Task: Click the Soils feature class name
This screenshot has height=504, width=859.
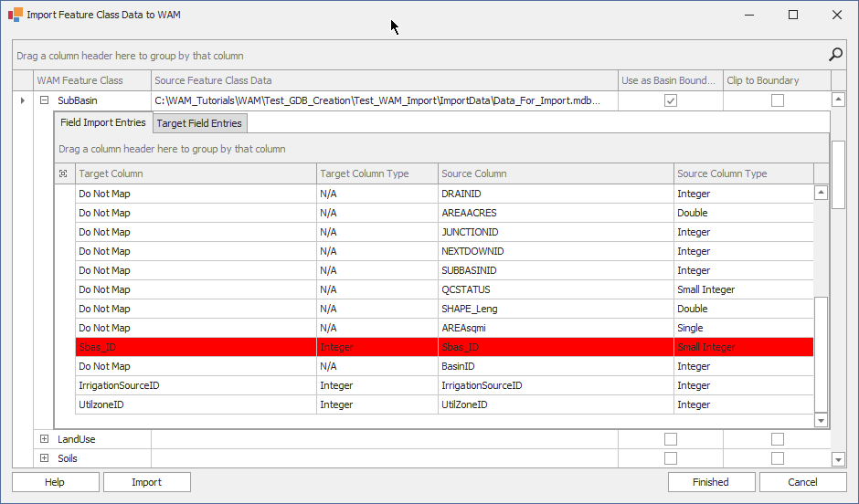Action: pyautogui.click(x=68, y=458)
